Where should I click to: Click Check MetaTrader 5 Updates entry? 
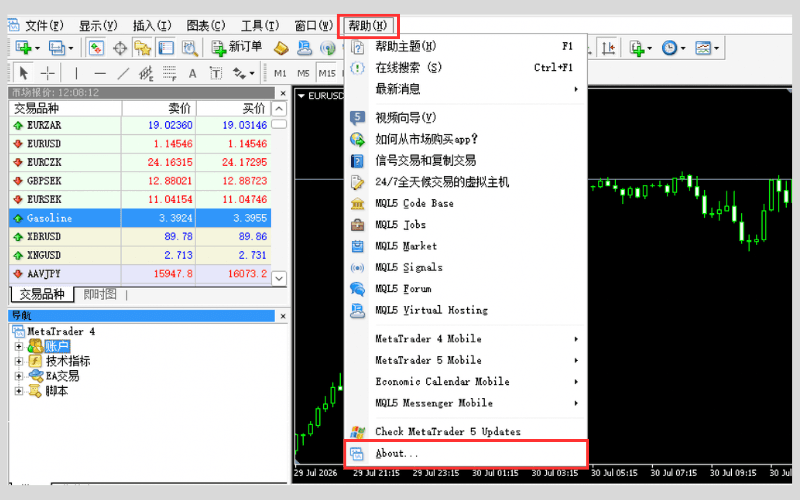pyautogui.click(x=466, y=432)
